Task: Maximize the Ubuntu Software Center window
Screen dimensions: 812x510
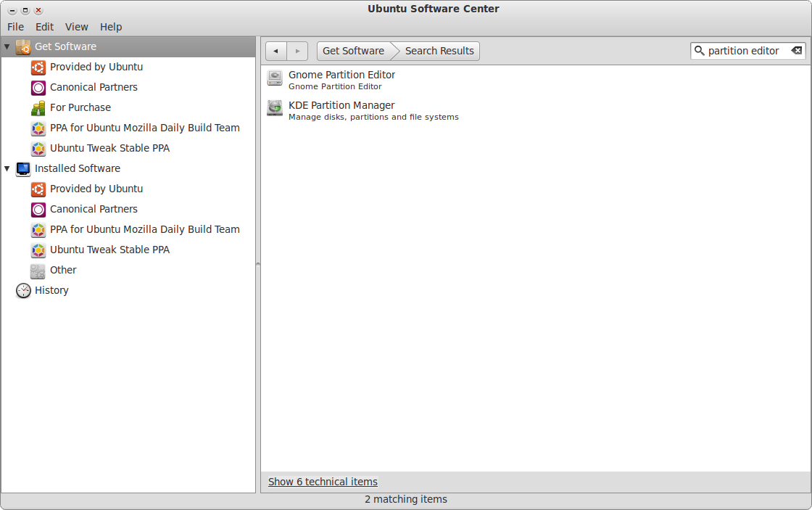Action: (25, 10)
